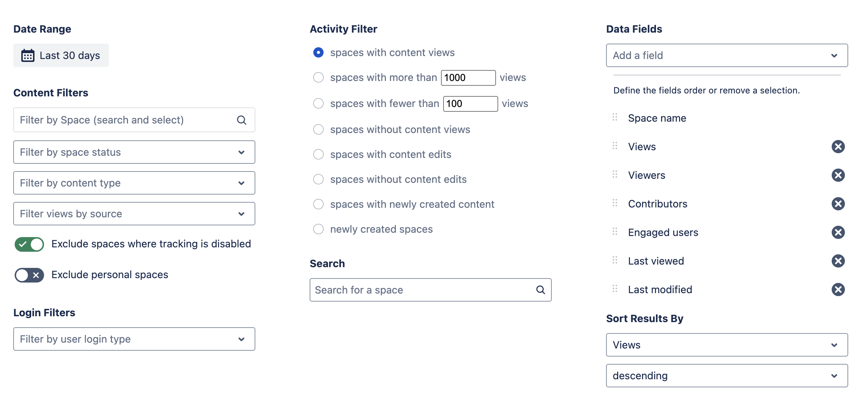This screenshot has width=868, height=402.
Task: Remove the Viewers data field
Action: [838, 175]
